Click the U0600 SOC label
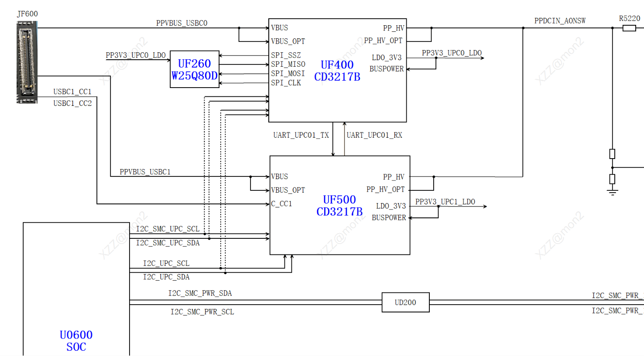The width and height of the screenshot is (644, 356). coord(76,341)
